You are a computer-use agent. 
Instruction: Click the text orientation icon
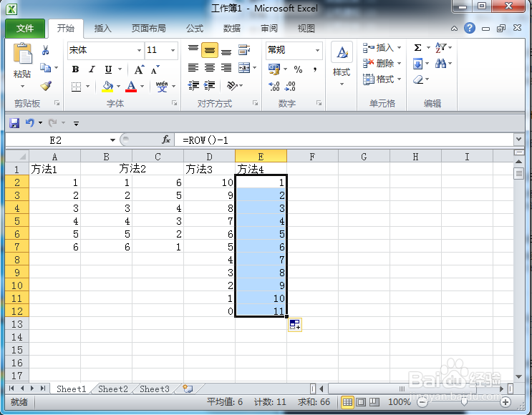click(232, 86)
